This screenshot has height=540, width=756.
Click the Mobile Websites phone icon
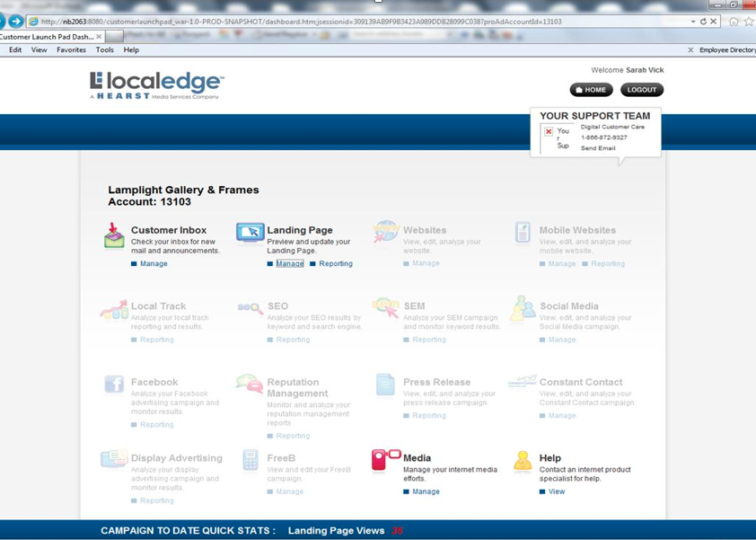point(523,233)
